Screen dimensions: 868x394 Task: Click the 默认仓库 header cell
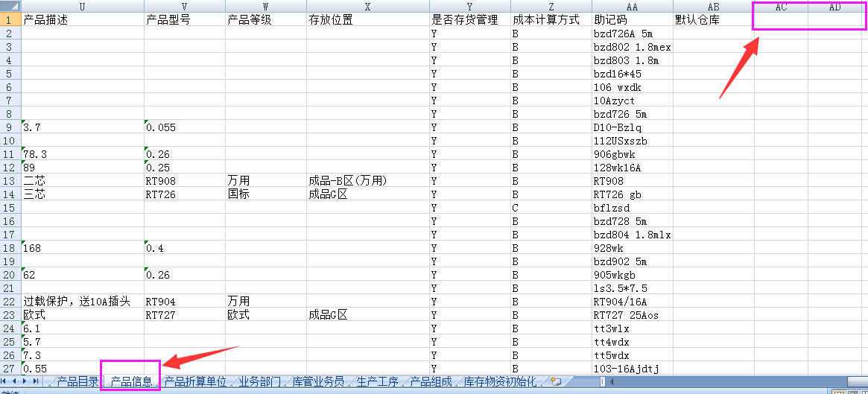713,20
